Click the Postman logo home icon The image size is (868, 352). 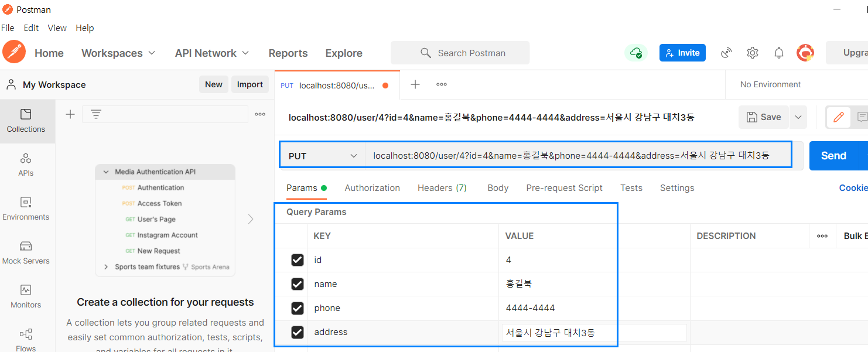pos(14,52)
